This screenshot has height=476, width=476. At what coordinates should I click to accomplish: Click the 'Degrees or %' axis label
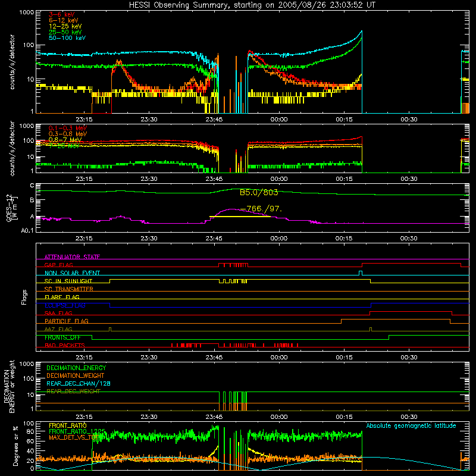15,446
